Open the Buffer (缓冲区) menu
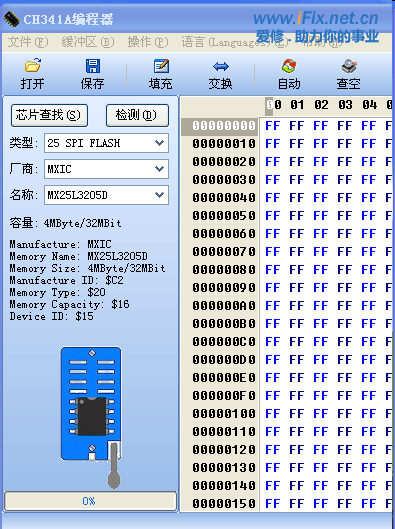 tap(88, 42)
